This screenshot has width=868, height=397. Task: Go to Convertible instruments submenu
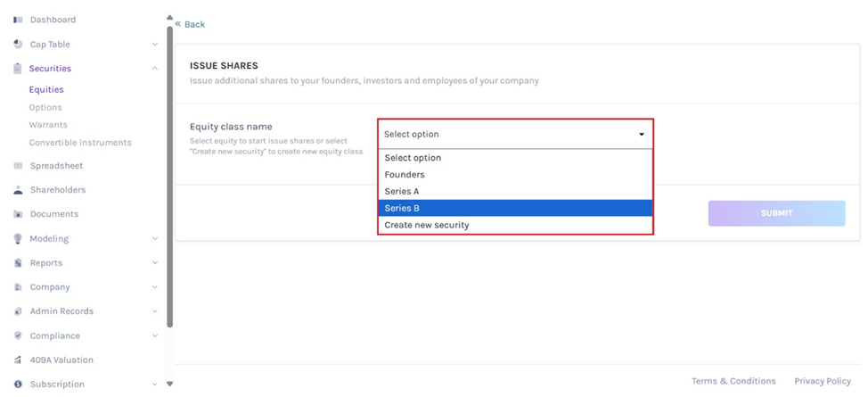click(x=80, y=143)
